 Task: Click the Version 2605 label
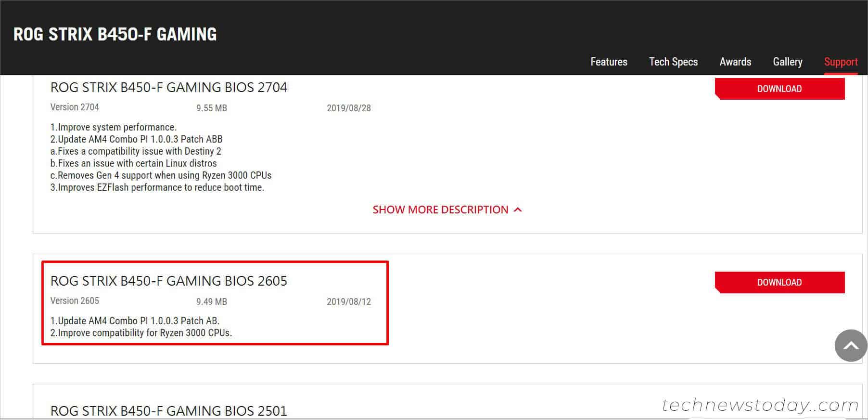pos(75,301)
